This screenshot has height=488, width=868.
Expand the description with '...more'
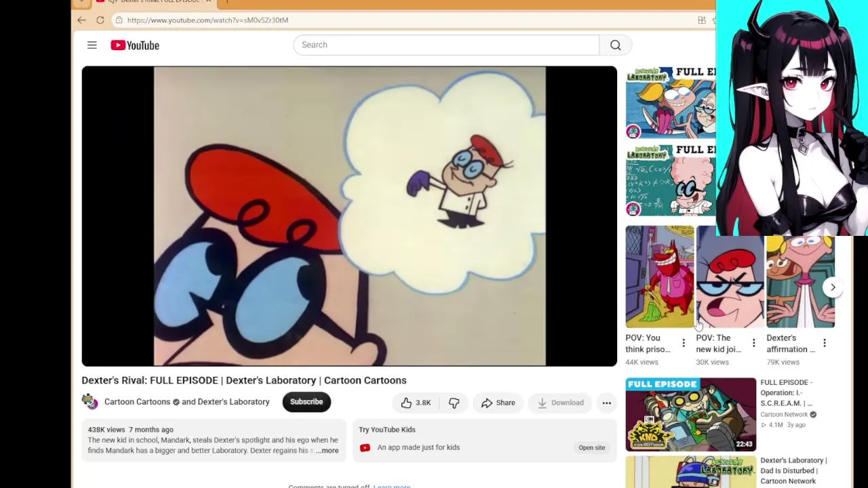(327, 451)
